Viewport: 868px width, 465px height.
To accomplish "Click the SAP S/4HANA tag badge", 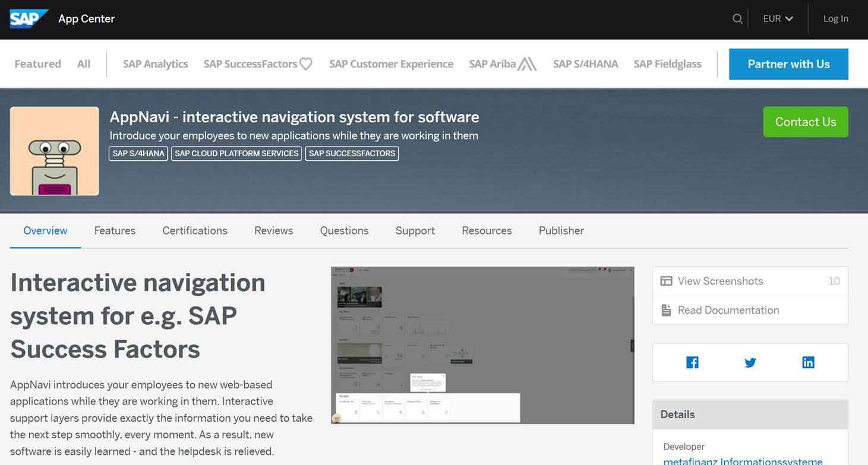I will [138, 153].
